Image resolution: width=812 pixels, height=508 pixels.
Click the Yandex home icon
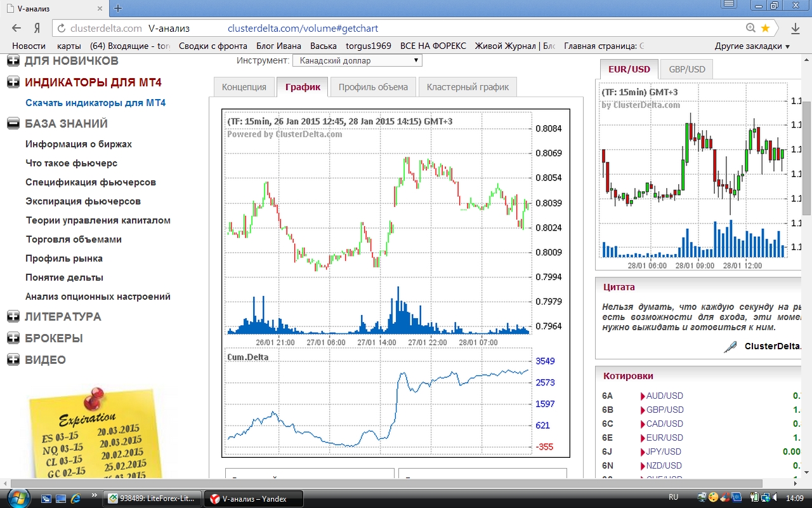pos(37,28)
